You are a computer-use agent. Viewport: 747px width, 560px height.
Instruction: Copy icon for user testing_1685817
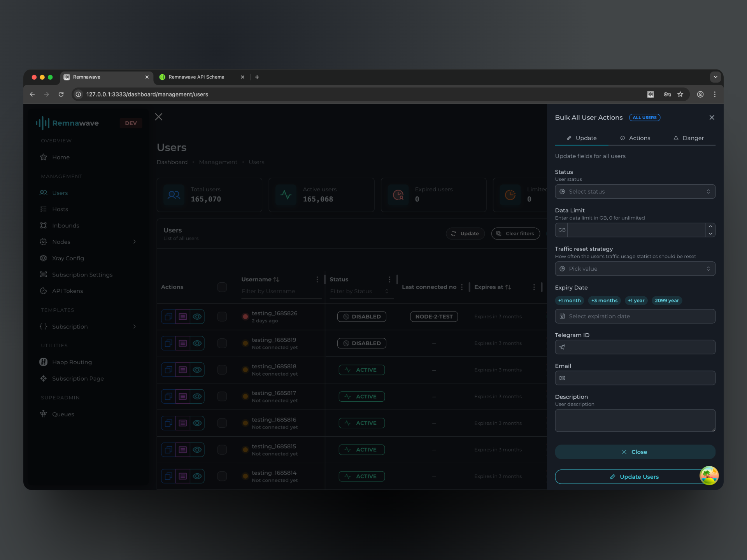[x=168, y=396]
